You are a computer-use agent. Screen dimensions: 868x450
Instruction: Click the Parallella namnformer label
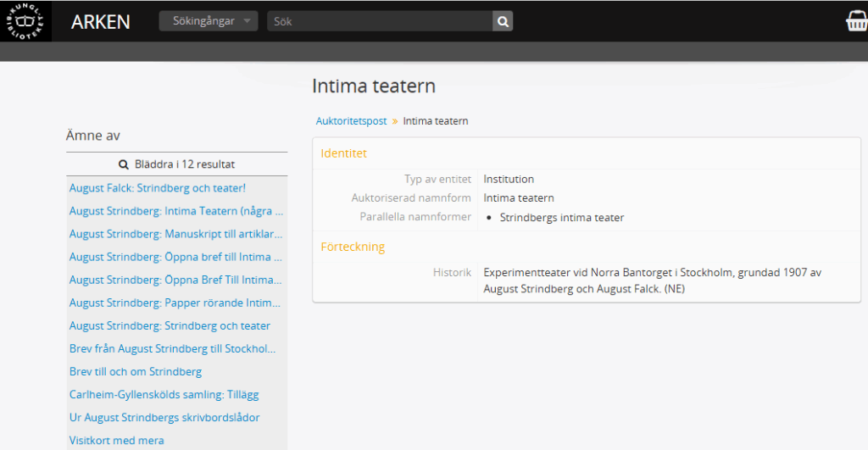(x=415, y=217)
